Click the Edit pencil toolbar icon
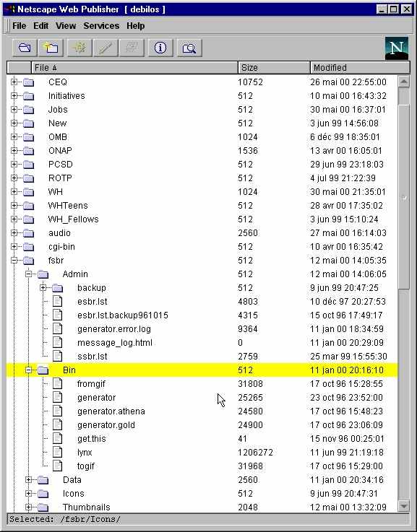The height and width of the screenshot is (532, 417). click(x=106, y=48)
